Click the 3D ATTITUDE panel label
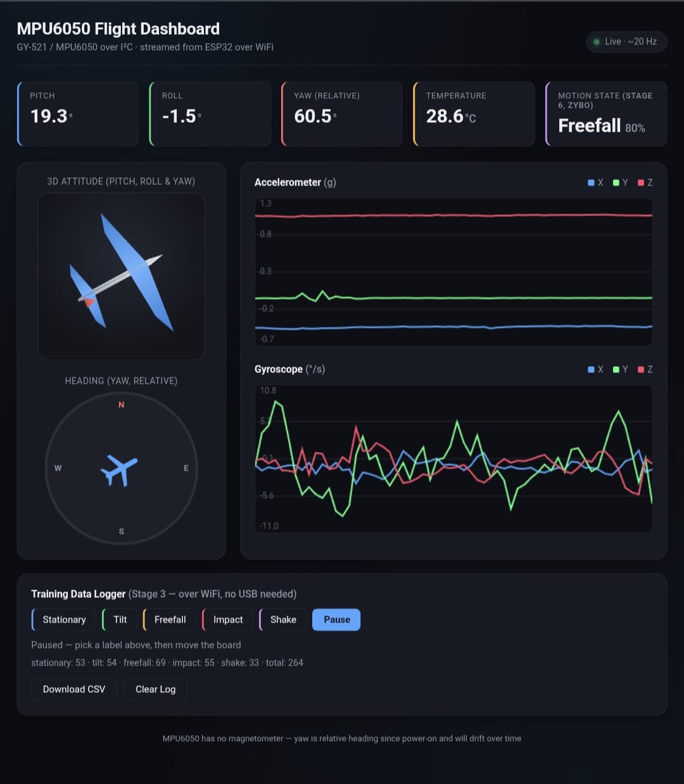684x784 pixels. (121, 181)
